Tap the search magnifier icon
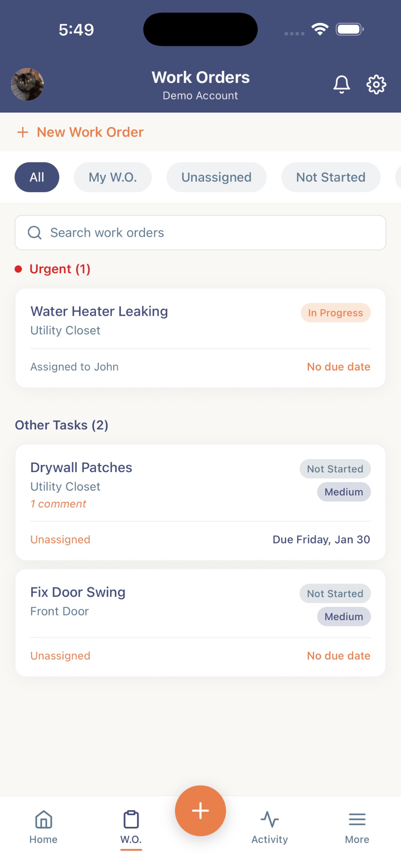 point(35,233)
